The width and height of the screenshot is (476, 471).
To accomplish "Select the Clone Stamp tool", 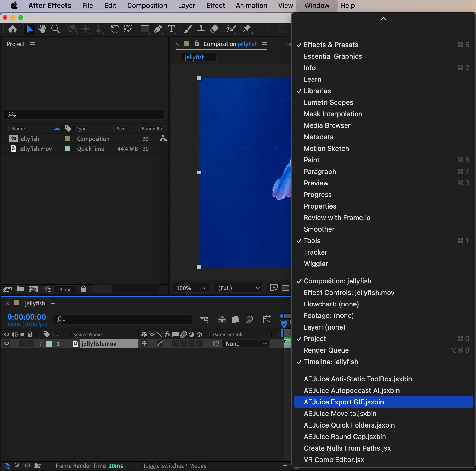I will point(201,29).
